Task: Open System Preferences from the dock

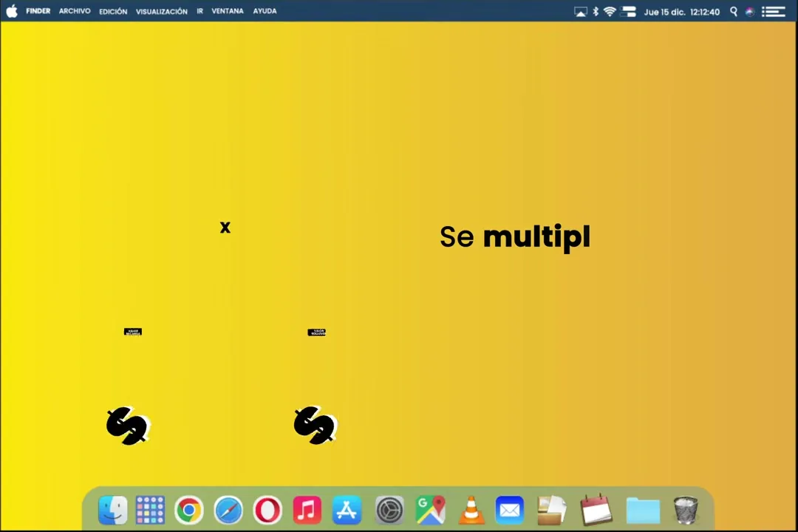Action: [x=389, y=510]
